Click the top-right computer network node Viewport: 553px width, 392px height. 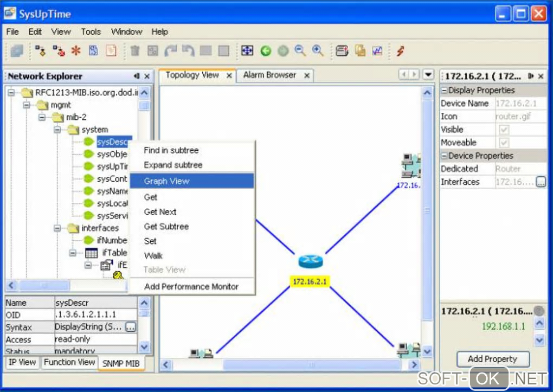(x=411, y=165)
